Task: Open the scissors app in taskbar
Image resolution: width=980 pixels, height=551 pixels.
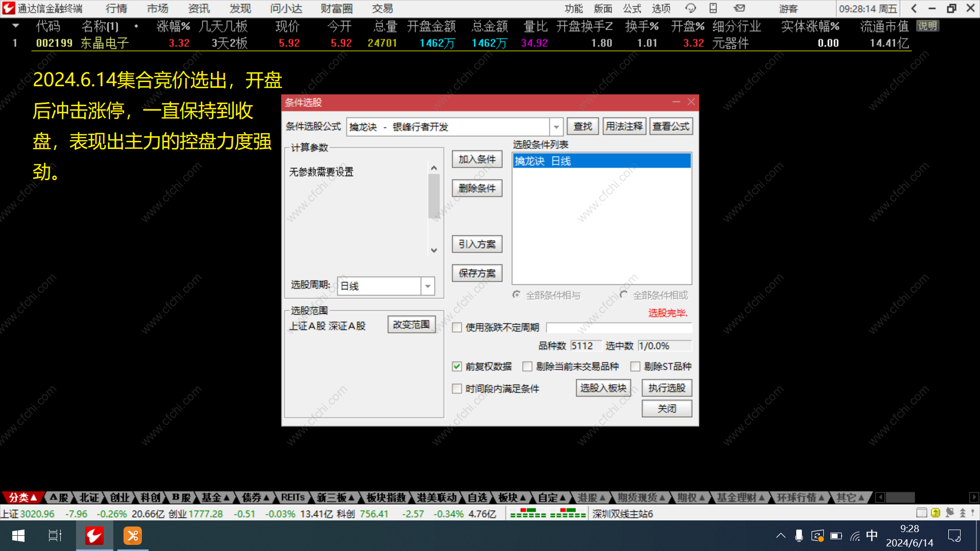Action: coord(133,536)
